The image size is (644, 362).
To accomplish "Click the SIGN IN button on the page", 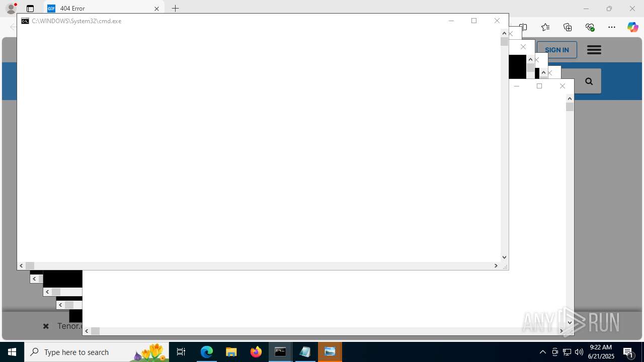I will coord(556,50).
